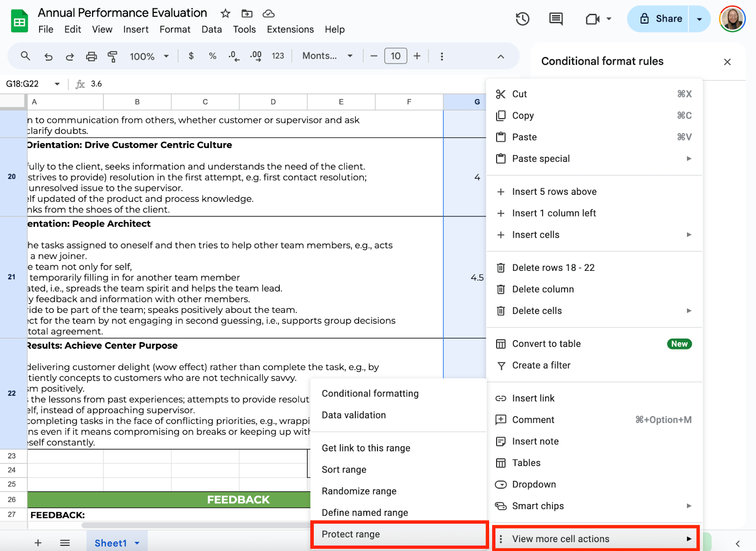
Task: Open the Name box range dropdown arrow
Action: 57,84
